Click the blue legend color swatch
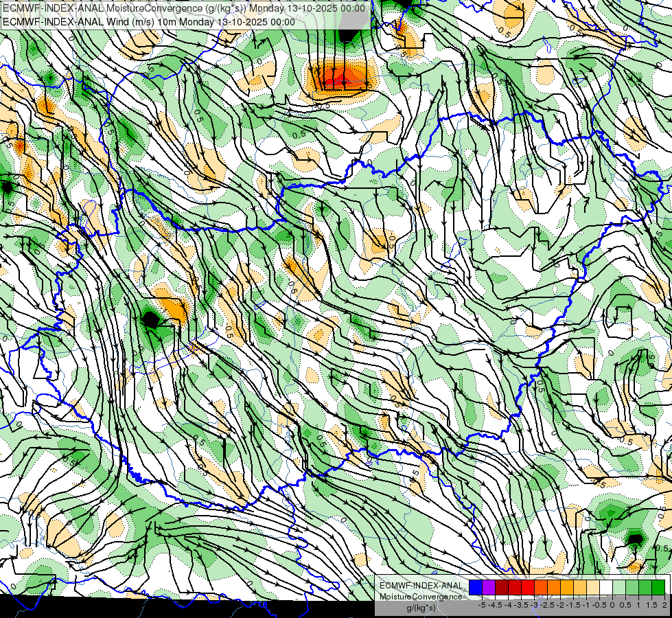The image size is (672, 618). click(476, 588)
